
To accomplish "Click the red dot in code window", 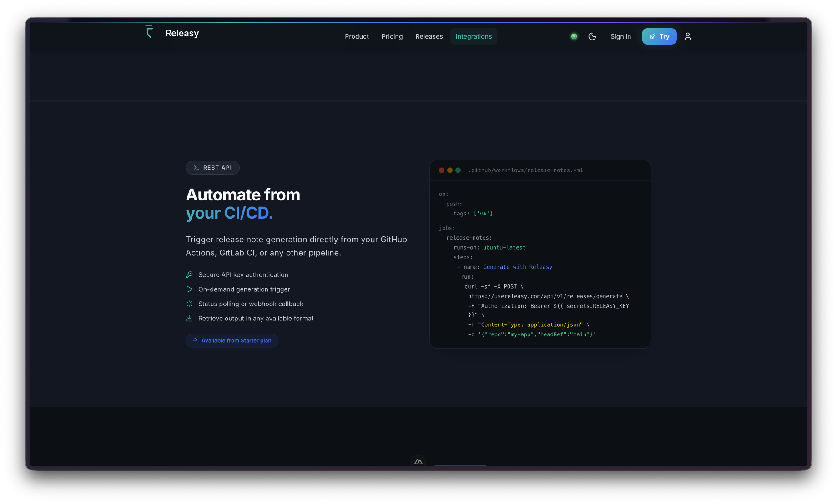I will pos(442,170).
